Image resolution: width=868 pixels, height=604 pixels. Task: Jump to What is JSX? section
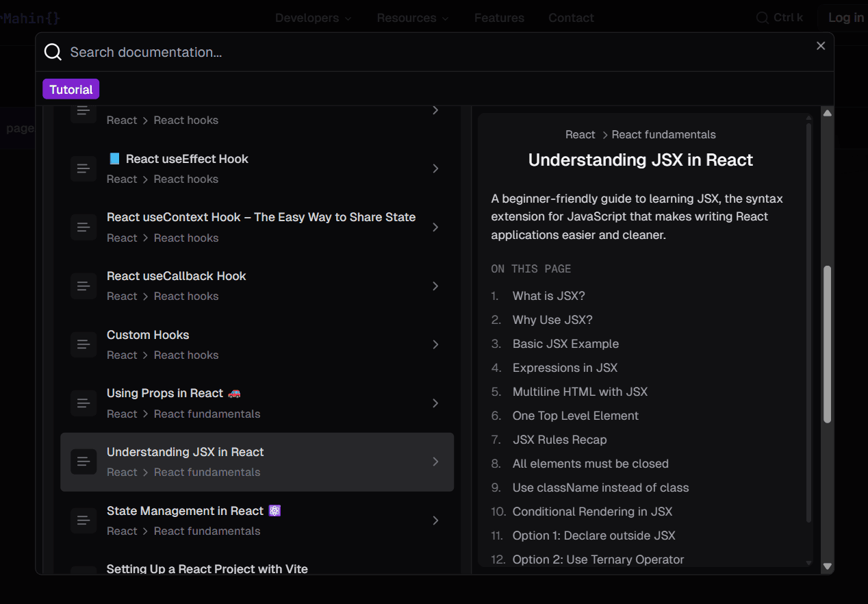(x=548, y=296)
